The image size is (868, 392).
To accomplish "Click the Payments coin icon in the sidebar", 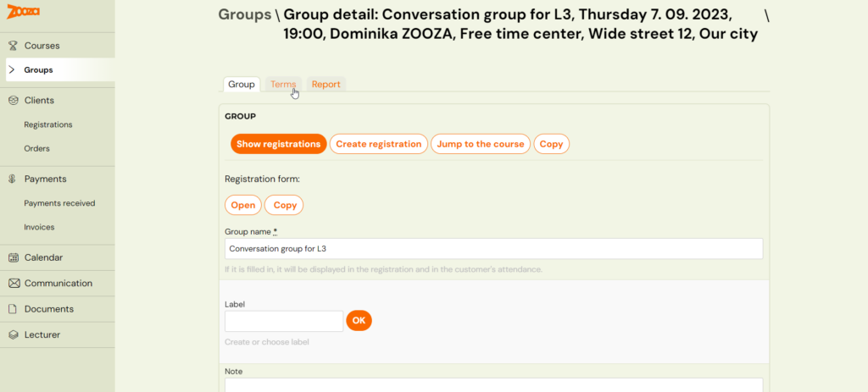I will (x=13, y=179).
